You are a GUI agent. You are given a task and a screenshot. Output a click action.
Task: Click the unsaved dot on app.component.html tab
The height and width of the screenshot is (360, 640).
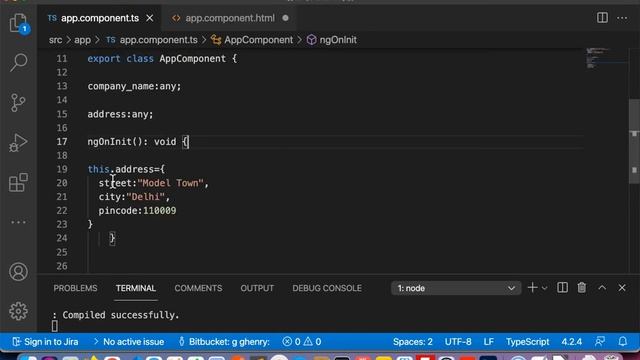click(285, 18)
